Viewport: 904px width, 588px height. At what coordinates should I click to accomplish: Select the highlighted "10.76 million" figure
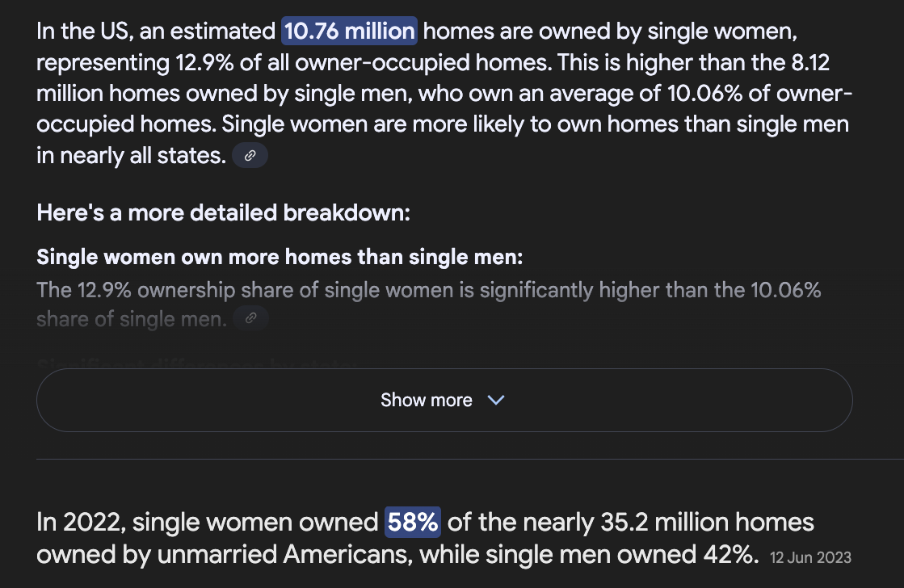coord(349,31)
